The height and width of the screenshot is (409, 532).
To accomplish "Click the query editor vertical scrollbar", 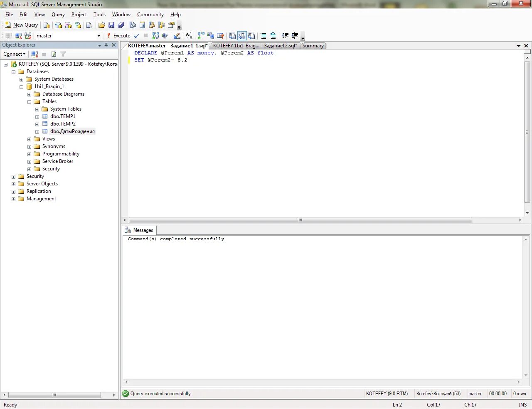I will (527, 132).
